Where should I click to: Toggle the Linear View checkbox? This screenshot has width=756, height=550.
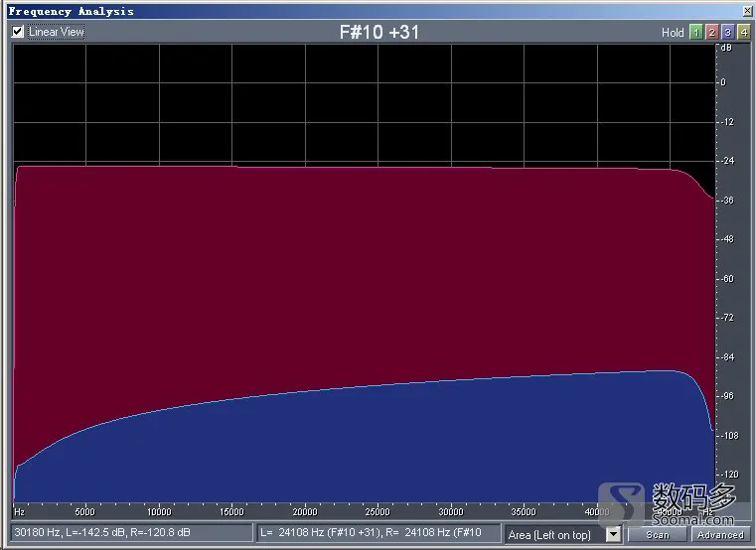pyautogui.click(x=17, y=32)
